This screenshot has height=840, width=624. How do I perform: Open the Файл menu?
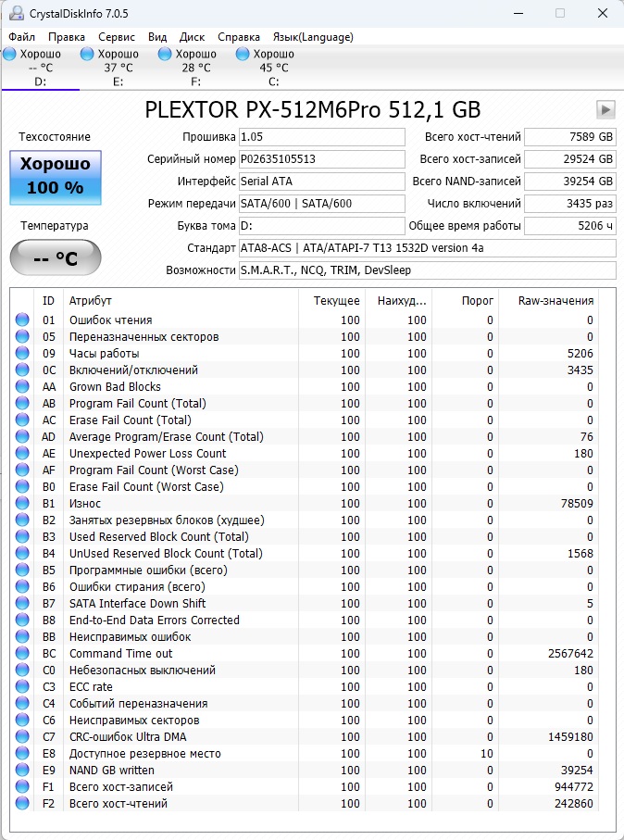click(22, 37)
